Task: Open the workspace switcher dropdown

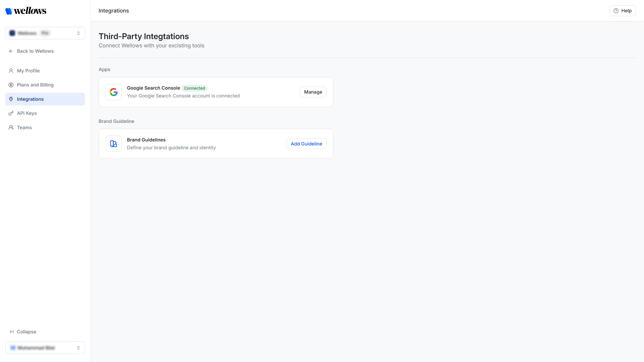Action: tap(78, 33)
